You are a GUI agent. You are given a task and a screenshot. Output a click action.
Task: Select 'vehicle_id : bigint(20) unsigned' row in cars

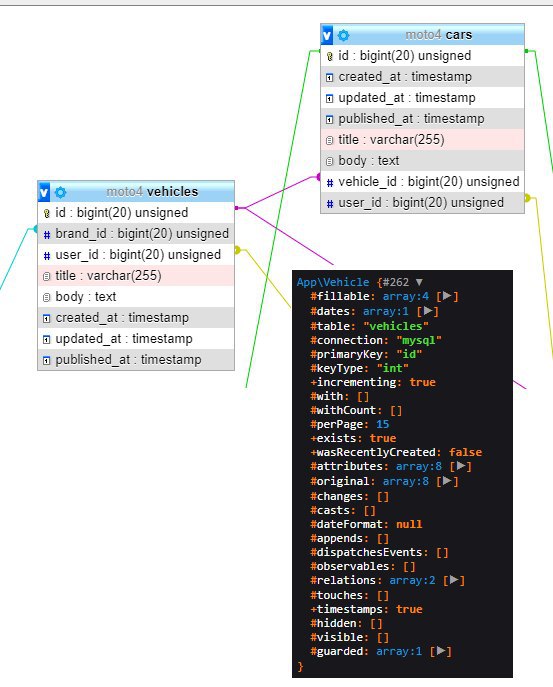(422, 182)
